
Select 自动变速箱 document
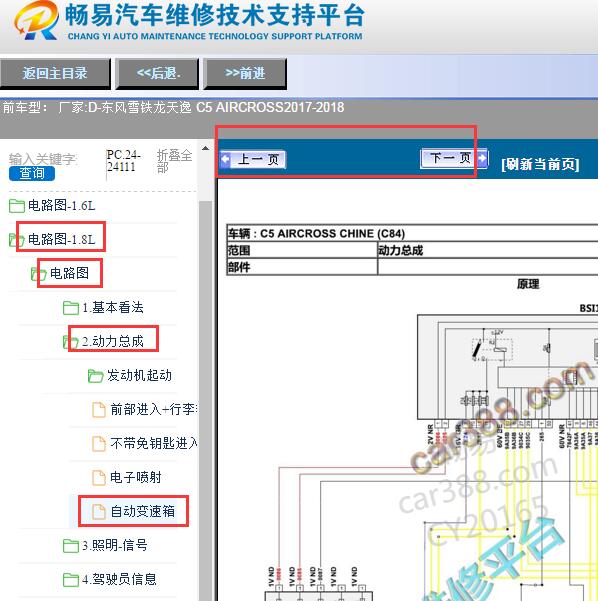143,511
